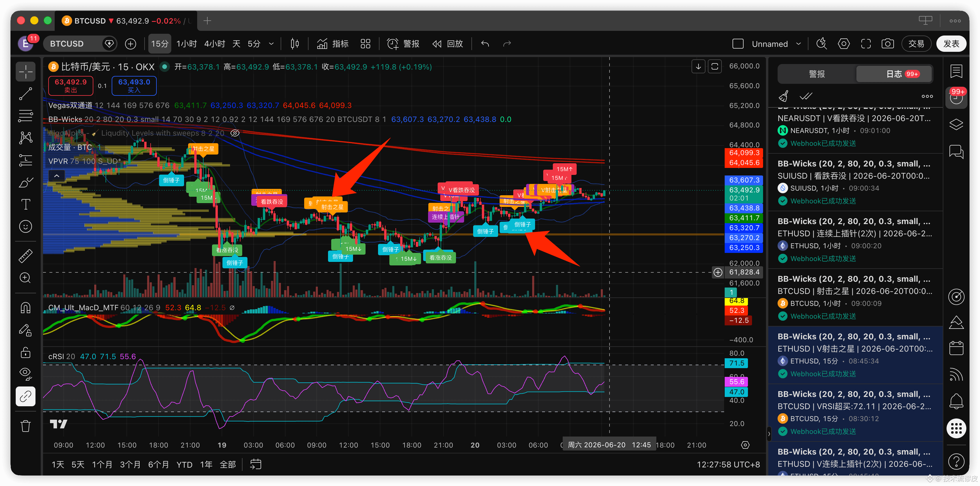
Task: Toggle stay in drawing mode
Action: [26, 330]
